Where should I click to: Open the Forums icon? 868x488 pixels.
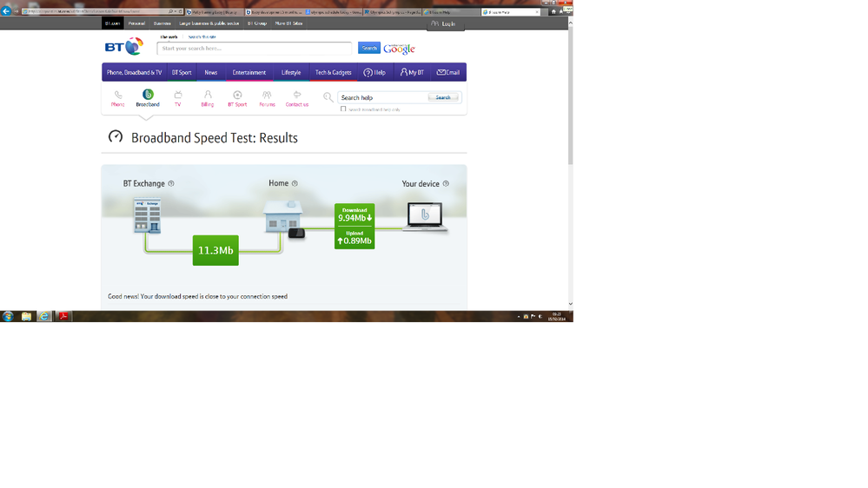pyautogui.click(x=267, y=98)
